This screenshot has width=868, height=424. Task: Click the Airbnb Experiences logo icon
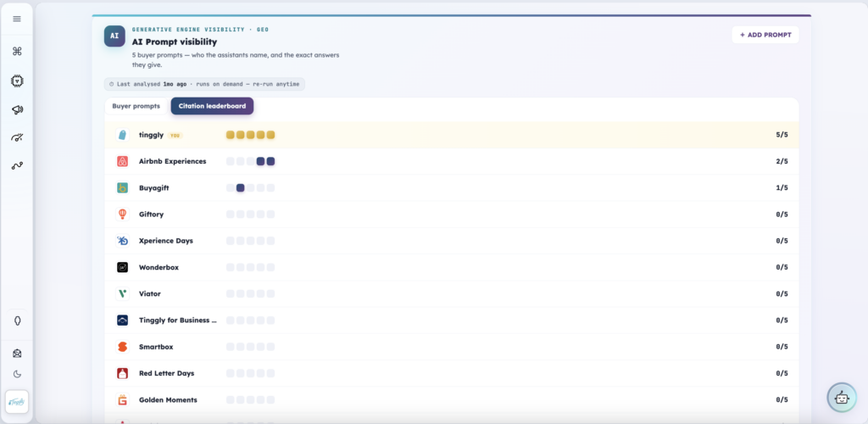tap(122, 162)
